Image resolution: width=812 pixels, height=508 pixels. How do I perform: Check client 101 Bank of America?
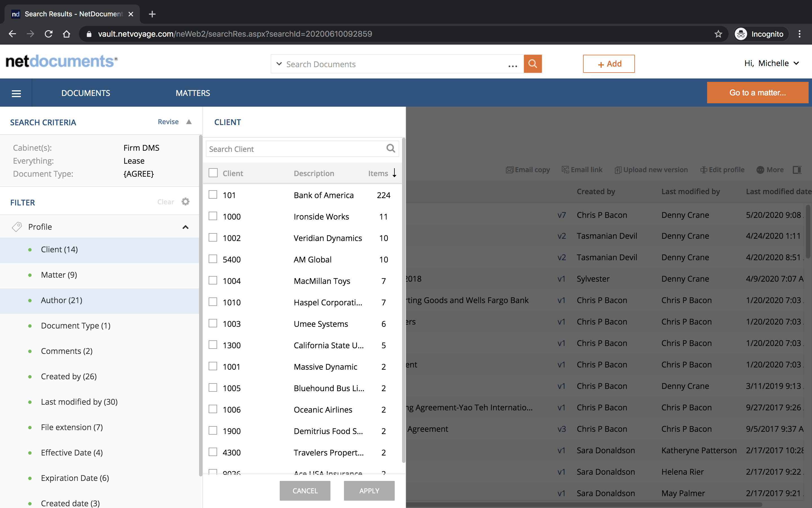213,194
